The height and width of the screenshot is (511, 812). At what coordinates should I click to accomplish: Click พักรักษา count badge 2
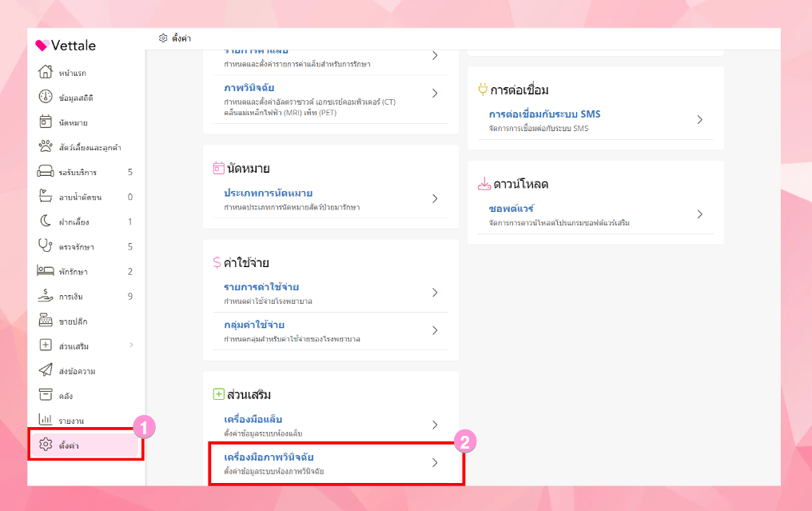(130, 272)
